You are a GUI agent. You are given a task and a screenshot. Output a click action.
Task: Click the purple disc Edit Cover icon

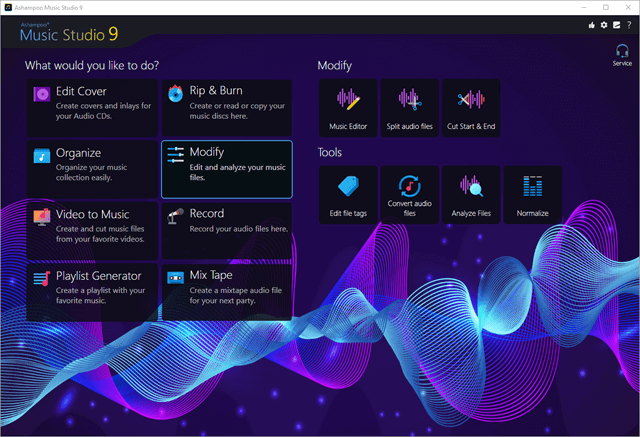pyautogui.click(x=42, y=94)
